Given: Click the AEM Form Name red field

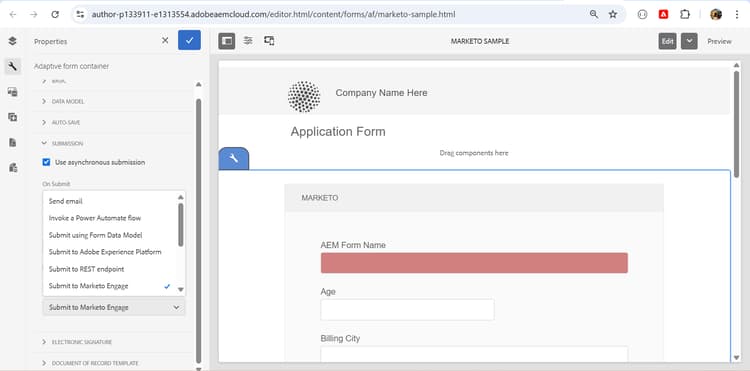Looking at the screenshot, I should tap(474, 263).
